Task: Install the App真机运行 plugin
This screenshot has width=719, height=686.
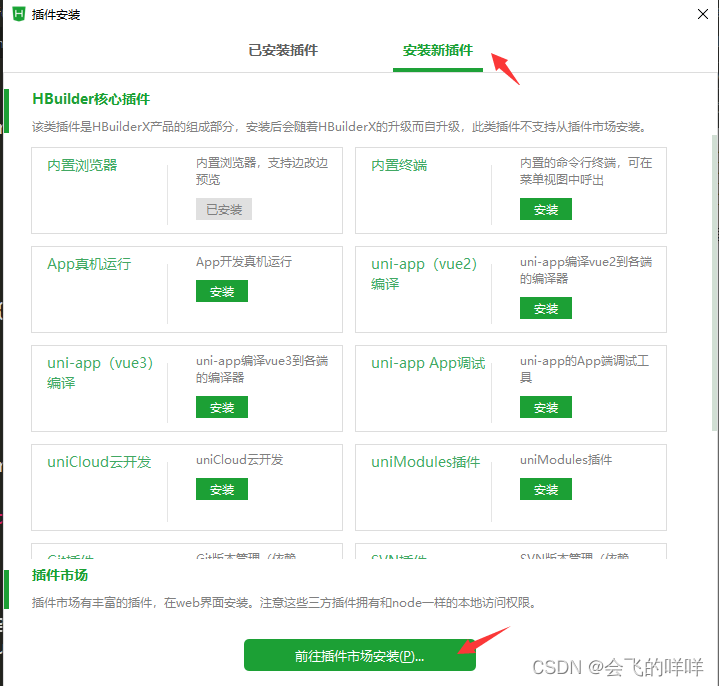Action: (x=222, y=291)
